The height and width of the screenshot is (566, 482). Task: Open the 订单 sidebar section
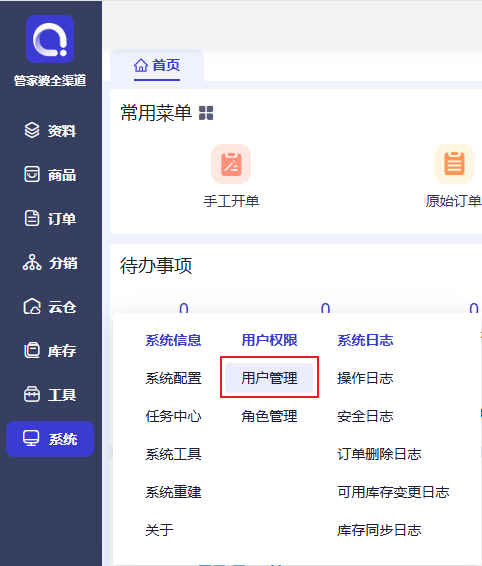tap(50, 218)
